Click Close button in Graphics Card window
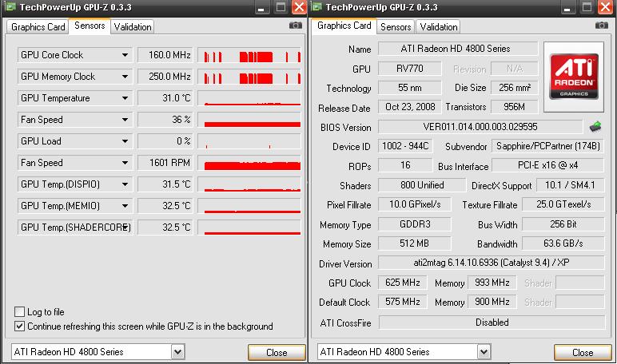Screen dimensions: 617x364 [583, 353]
